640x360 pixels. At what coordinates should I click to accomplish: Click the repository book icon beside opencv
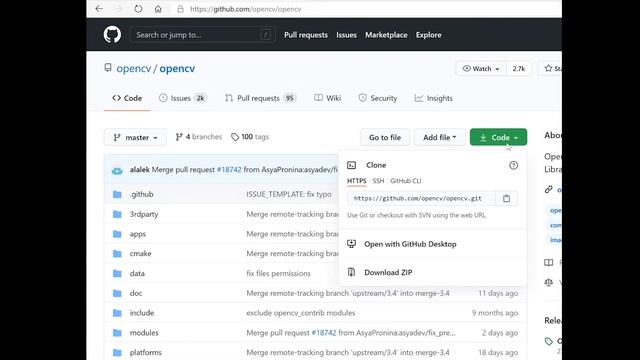pos(108,68)
